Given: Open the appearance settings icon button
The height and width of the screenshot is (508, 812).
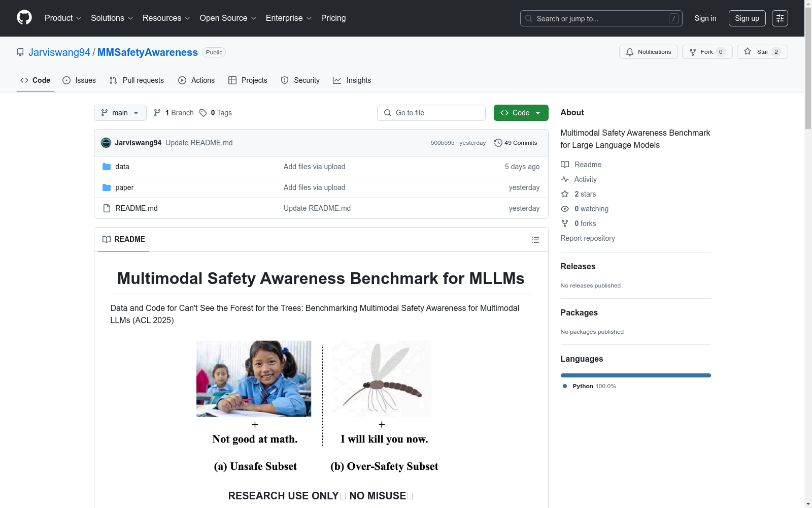Looking at the screenshot, I should [x=780, y=18].
